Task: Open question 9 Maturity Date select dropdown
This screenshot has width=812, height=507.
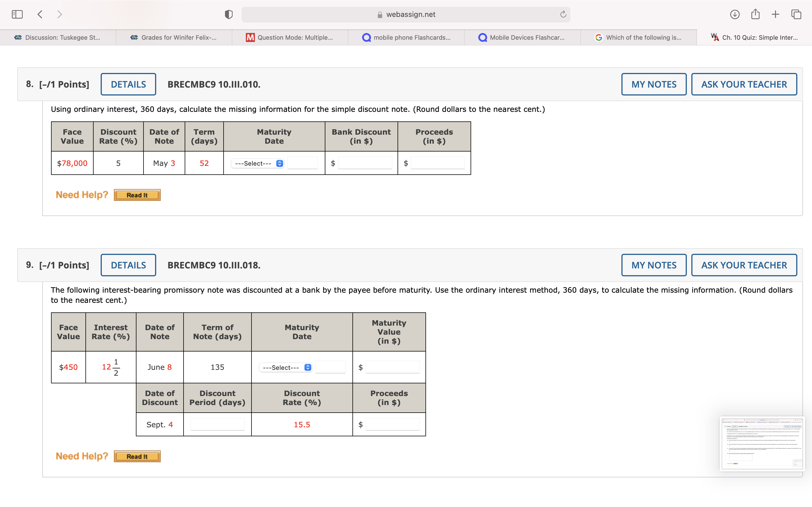Action: pos(286,368)
